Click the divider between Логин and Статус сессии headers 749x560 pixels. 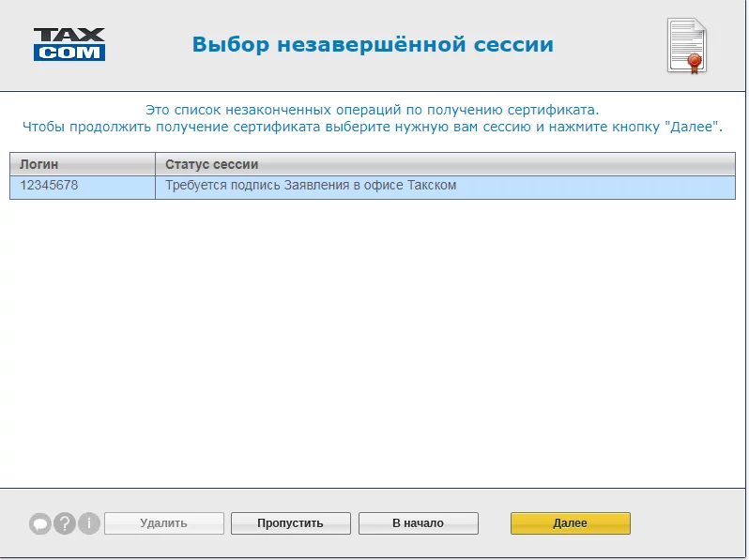click(155, 164)
